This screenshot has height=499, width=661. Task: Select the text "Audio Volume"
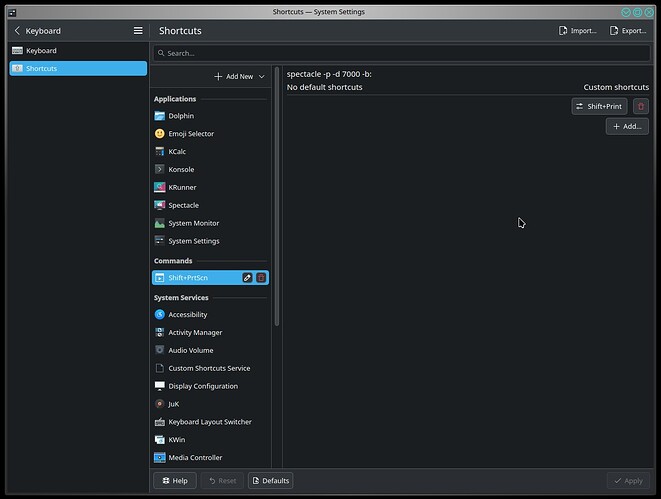point(191,350)
